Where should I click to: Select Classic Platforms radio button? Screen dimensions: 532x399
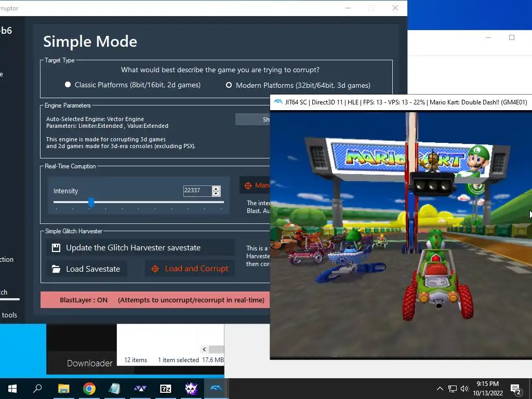pyautogui.click(x=68, y=85)
